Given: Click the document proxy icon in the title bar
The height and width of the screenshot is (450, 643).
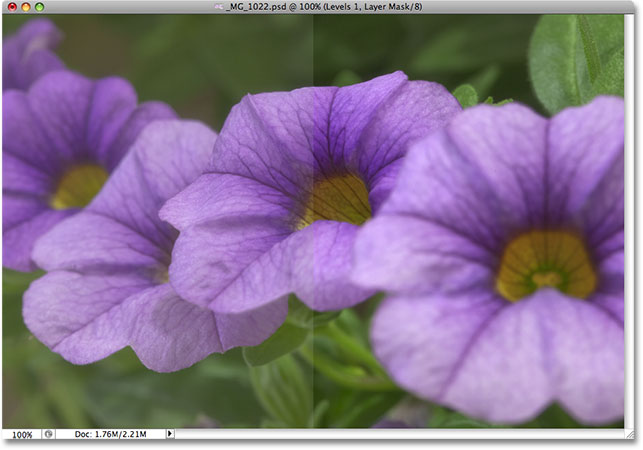Looking at the screenshot, I should point(219,7).
